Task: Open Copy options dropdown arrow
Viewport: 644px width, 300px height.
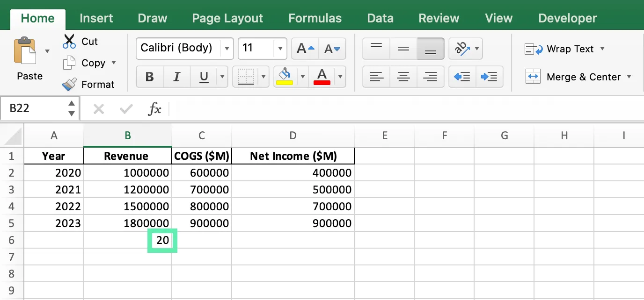Action: point(114,63)
